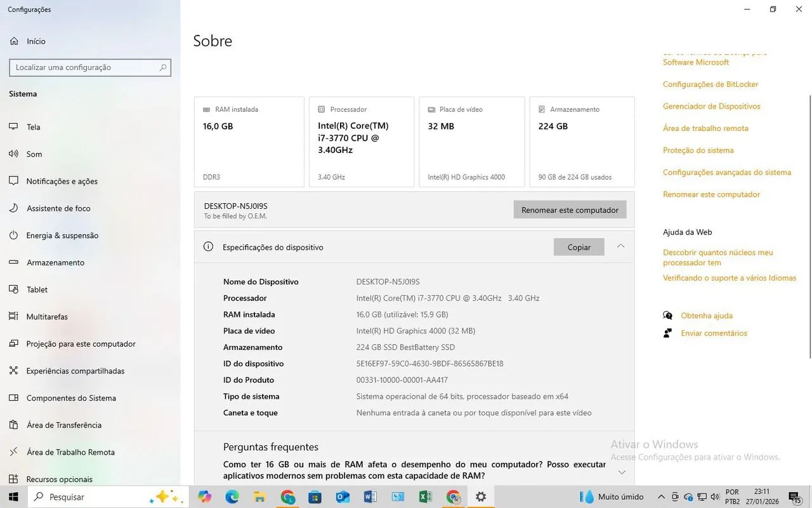Click the Área de Transferência clipboard icon
The image size is (812, 508).
tap(14, 425)
